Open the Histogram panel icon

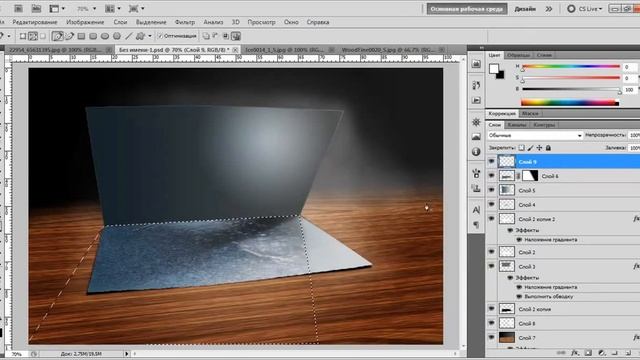[x=476, y=137]
